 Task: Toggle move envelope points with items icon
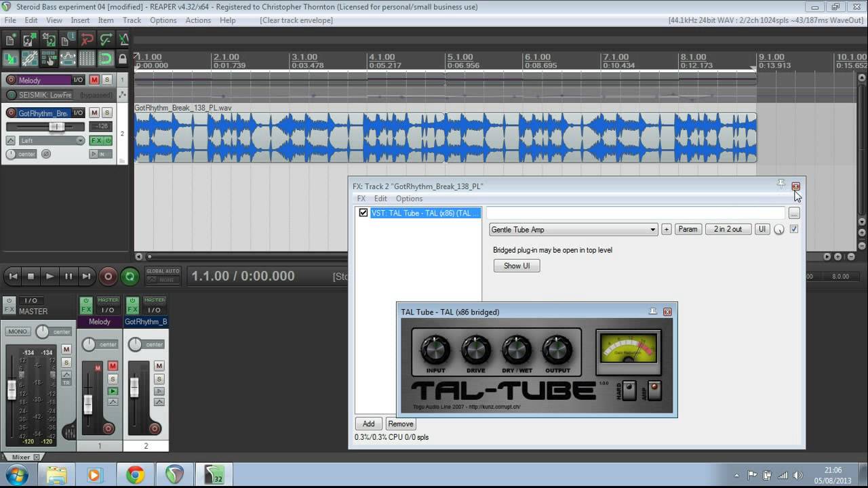point(67,59)
